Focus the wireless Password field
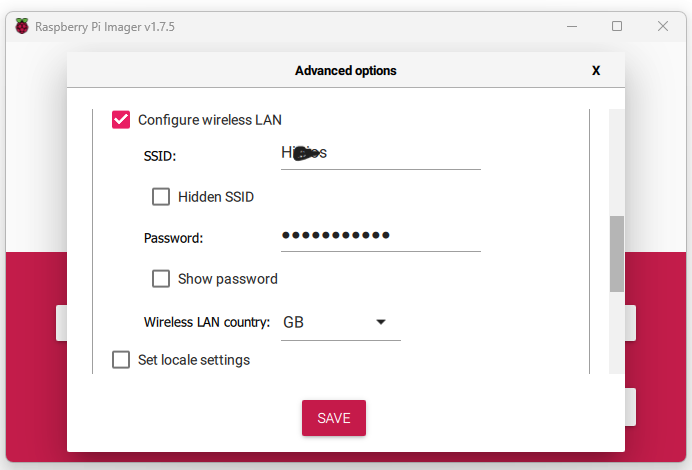This screenshot has height=470, width=692. coord(380,237)
